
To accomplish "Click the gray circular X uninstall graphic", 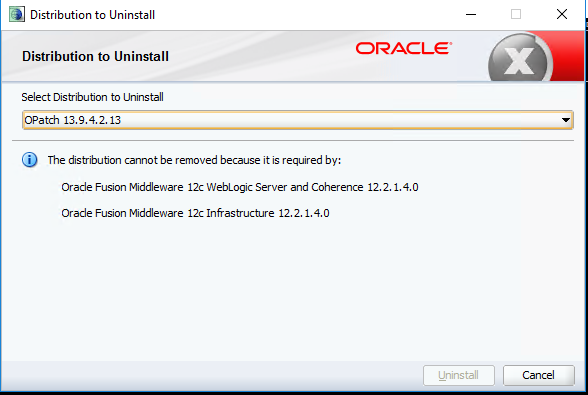I will 520,58.
